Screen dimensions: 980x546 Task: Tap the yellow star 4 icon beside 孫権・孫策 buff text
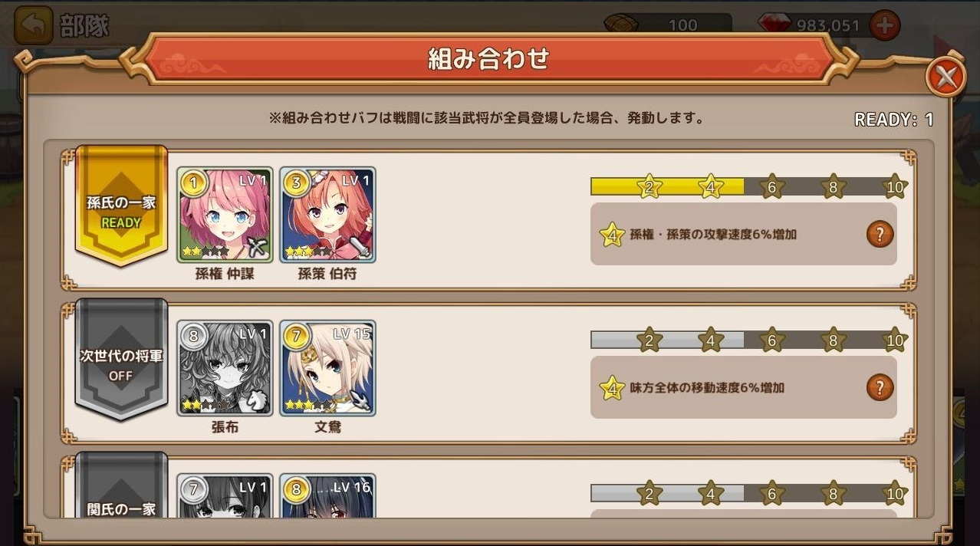click(x=611, y=235)
